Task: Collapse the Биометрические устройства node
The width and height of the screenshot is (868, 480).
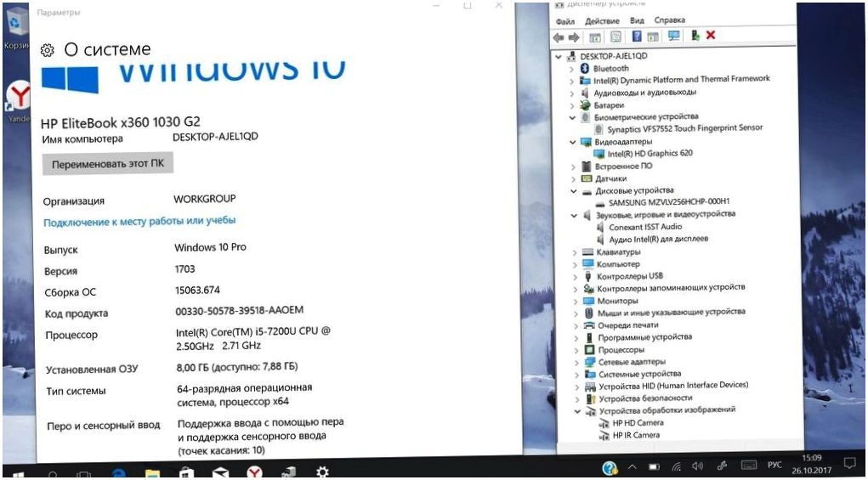Action: 572,118
